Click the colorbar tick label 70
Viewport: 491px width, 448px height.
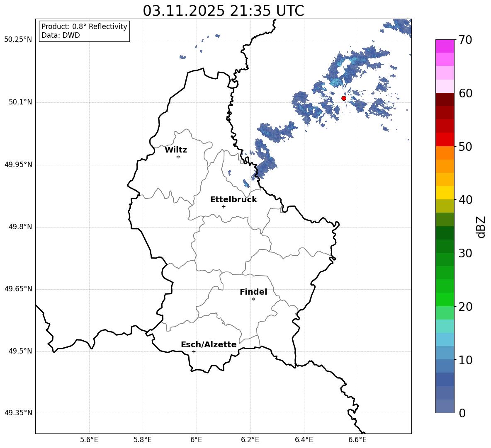(465, 40)
